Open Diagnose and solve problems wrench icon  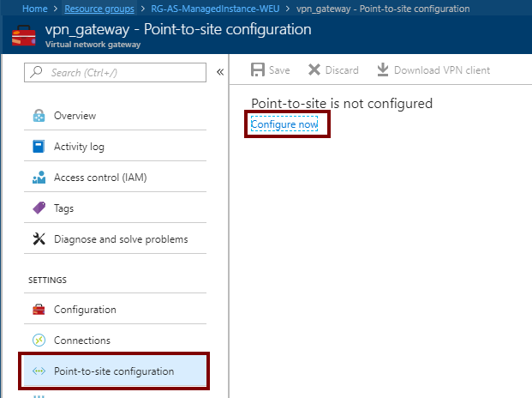pyautogui.click(x=39, y=238)
